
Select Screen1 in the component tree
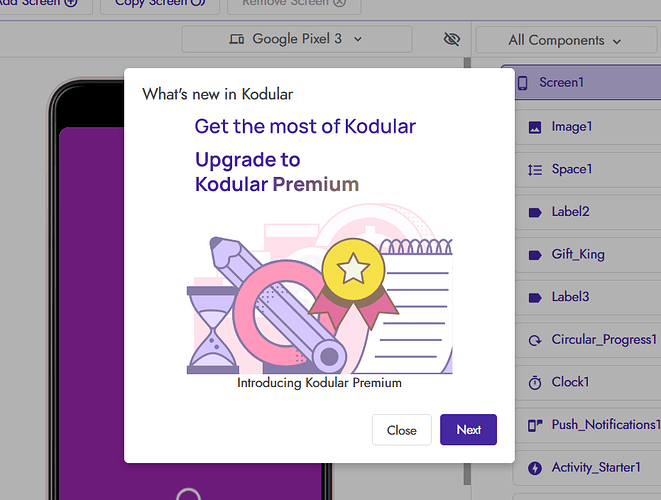pyautogui.click(x=588, y=82)
